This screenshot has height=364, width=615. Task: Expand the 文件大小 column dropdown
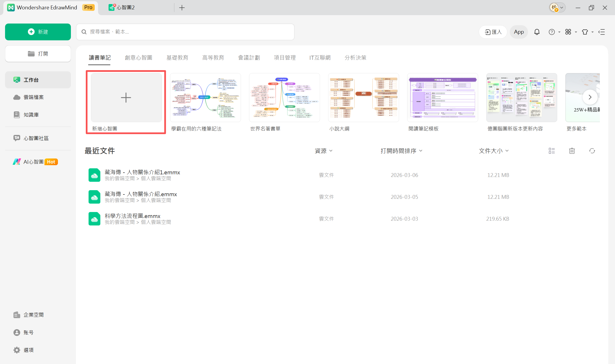(493, 151)
